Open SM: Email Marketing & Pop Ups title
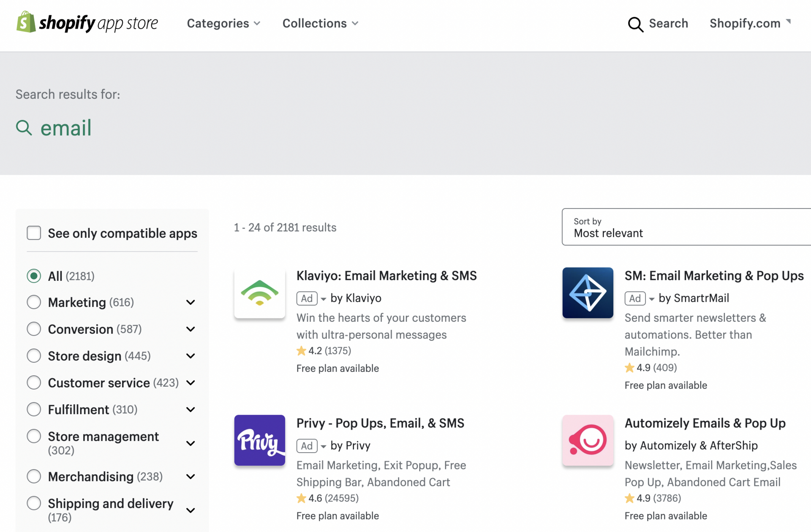 714,275
